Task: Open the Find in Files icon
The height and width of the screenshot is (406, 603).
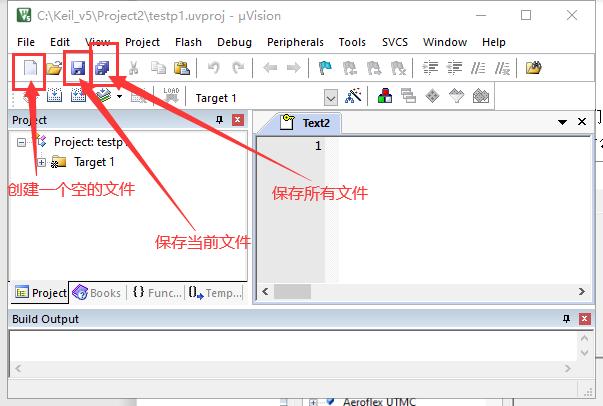Action: 533,68
